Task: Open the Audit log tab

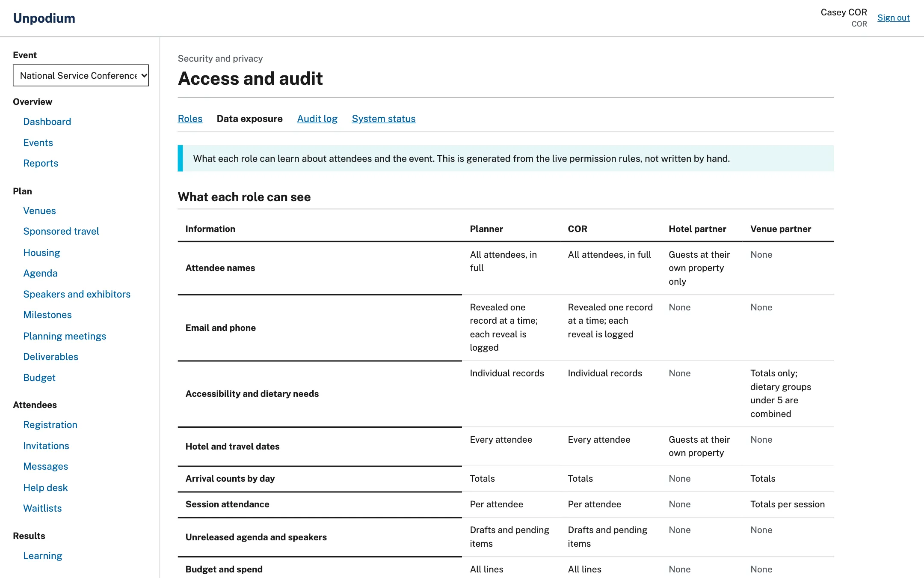Action: (x=317, y=119)
